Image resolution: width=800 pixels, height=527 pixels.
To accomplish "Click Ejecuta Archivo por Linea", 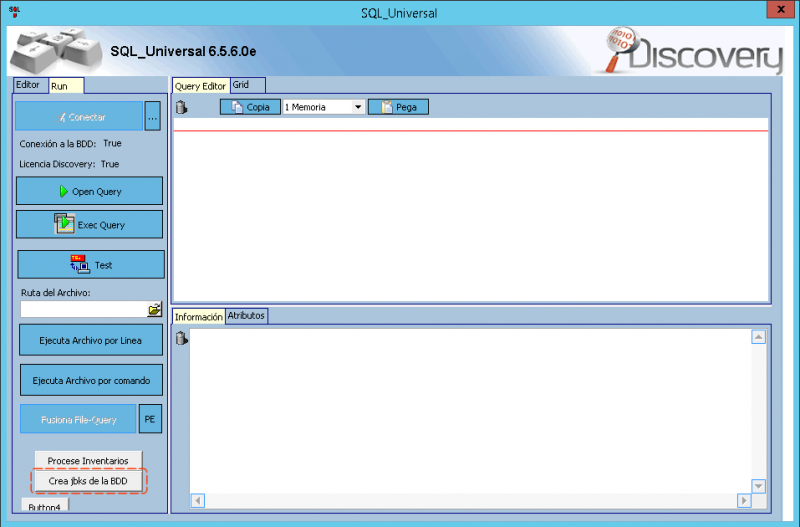I will (x=91, y=340).
